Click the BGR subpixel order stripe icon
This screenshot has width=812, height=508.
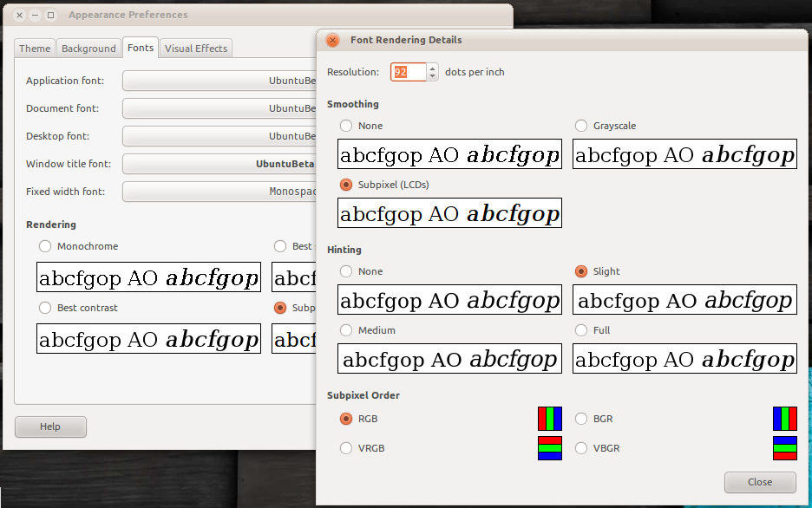tap(784, 419)
